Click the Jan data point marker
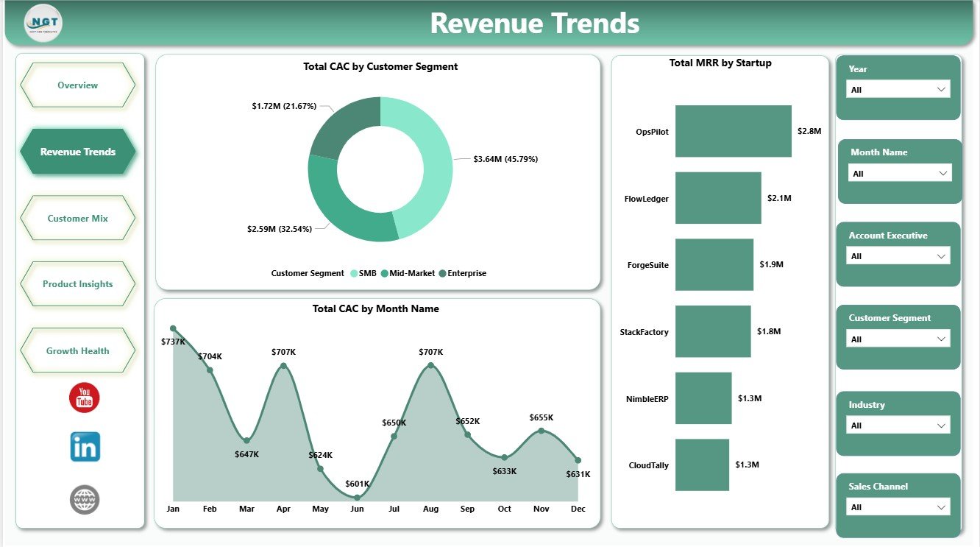The width and height of the screenshot is (980, 547). (x=173, y=328)
